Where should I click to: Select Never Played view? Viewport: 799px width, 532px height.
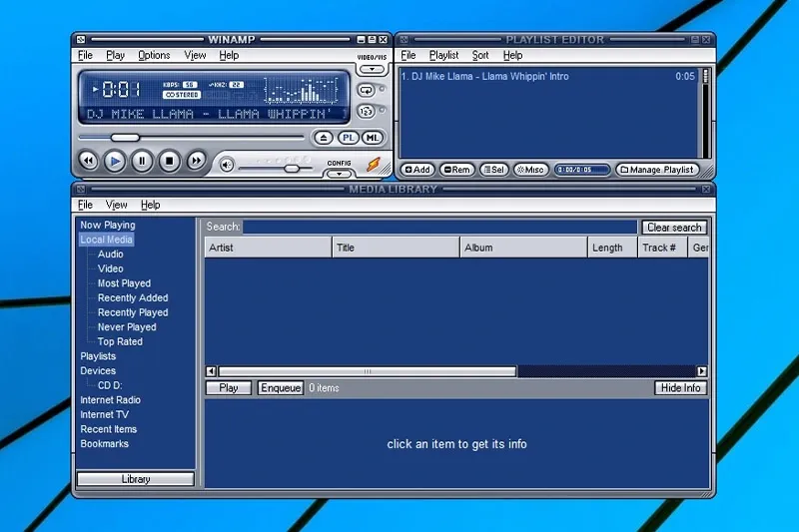pyautogui.click(x=127, y=327)
